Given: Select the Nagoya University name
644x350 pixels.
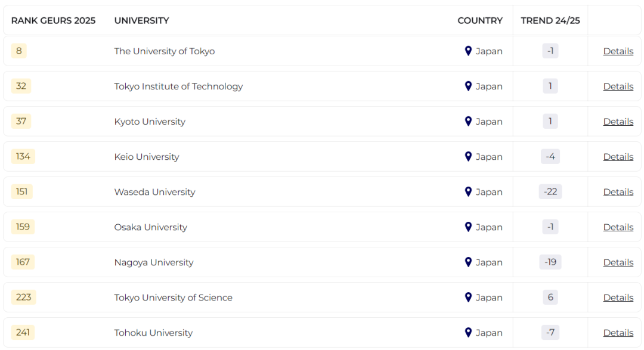Looking at the screenshot, I should 154,262.
